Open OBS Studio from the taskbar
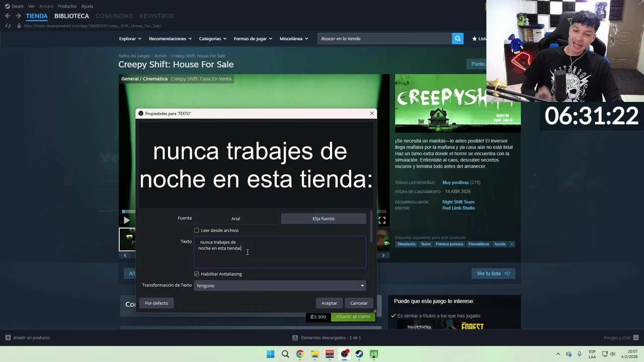Image resolution: width=644 pixels, height=362 pixels. pyautogui.click(x=344, y=354)
